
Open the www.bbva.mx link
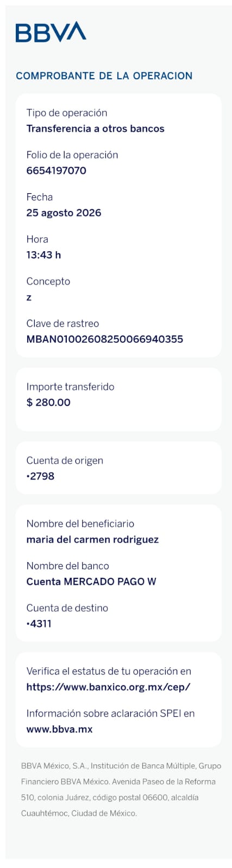pyautogui.click(x=59, y=729)
